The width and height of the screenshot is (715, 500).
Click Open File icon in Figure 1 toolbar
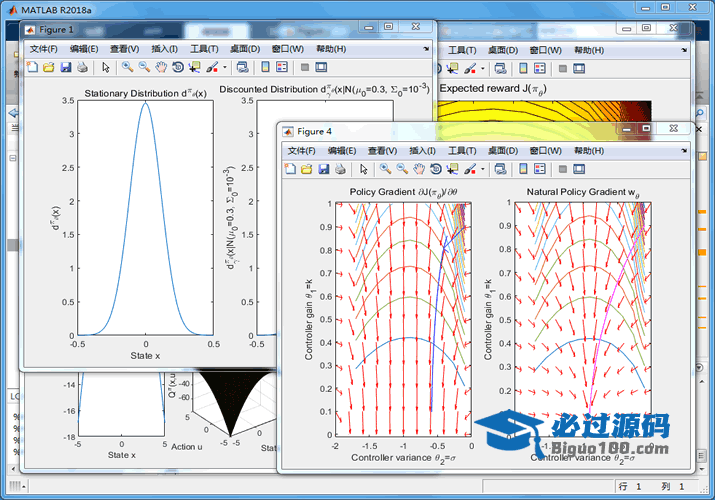click(x=48, y=68)
